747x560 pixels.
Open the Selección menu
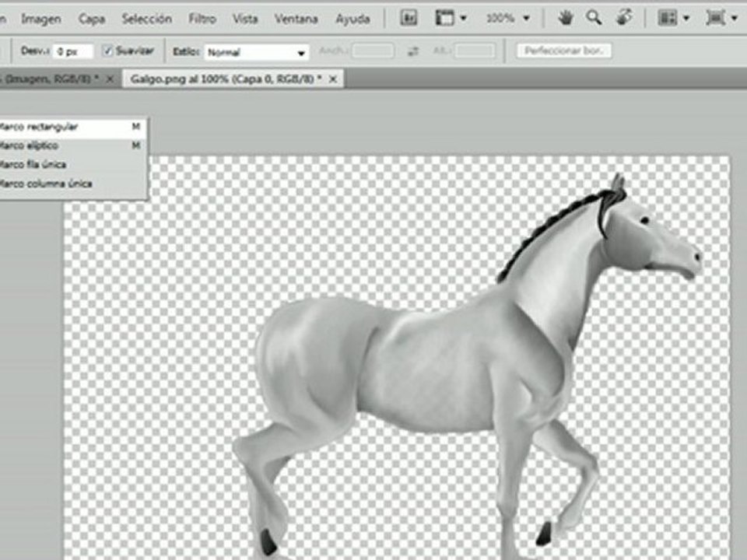coord(147,19)
